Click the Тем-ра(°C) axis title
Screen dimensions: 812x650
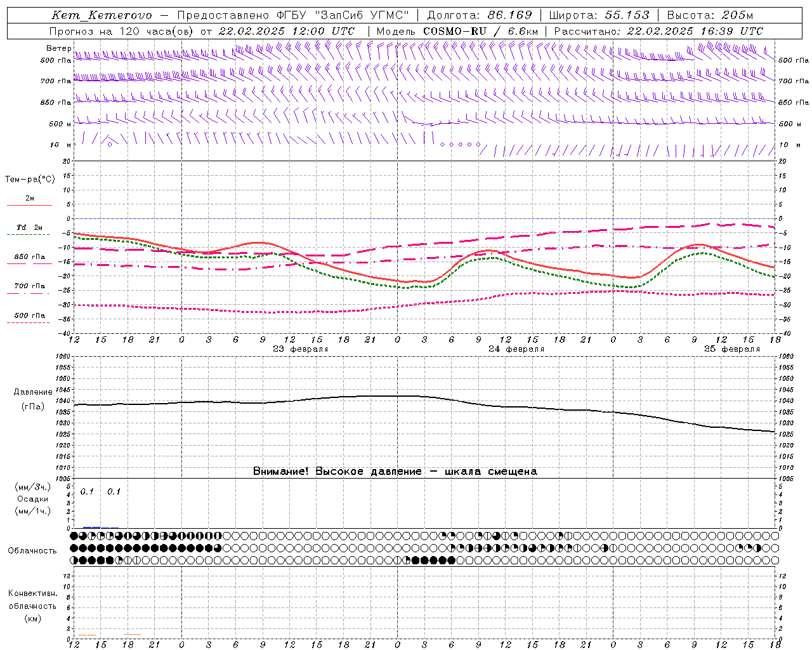click(30, 180)
